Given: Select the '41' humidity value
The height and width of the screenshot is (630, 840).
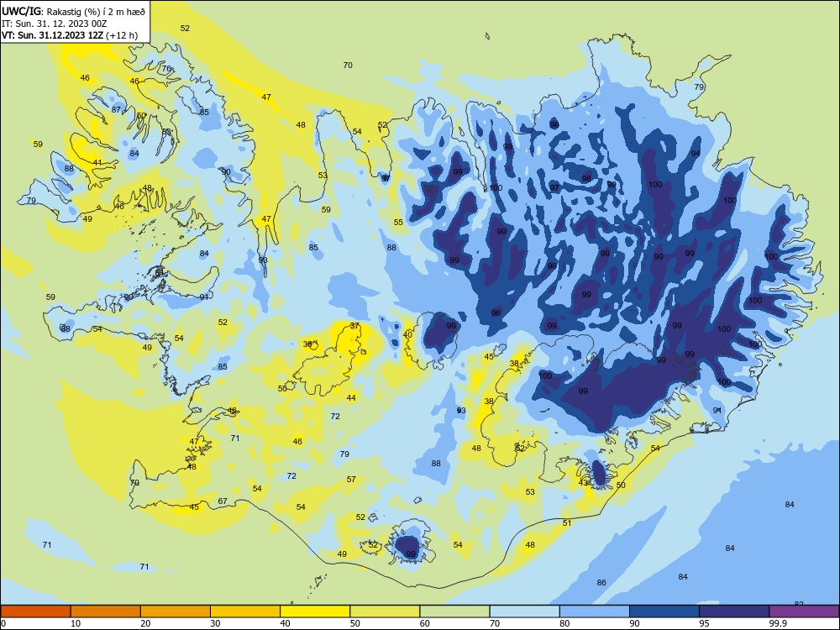Looking at the screenshot, I should pyautogui.click(x=97, y=163).
